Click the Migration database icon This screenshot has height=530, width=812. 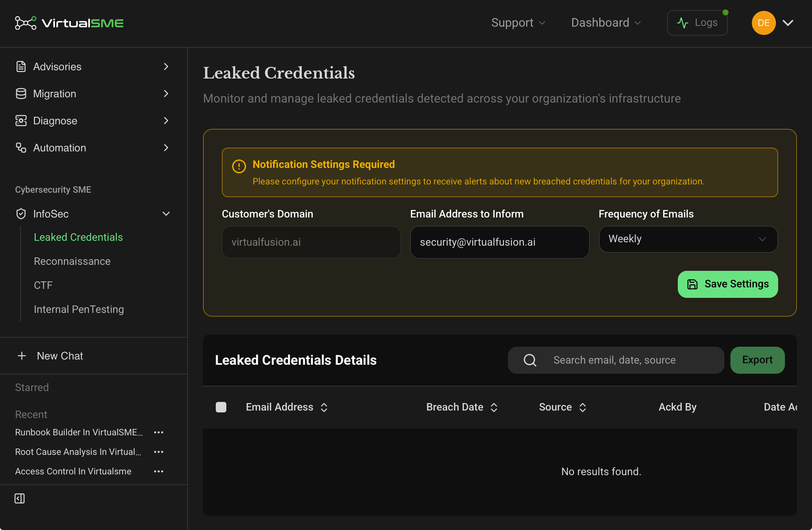[21, 94]
